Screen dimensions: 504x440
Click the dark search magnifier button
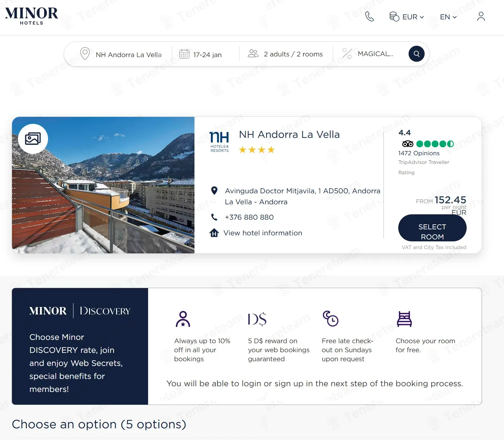pyautogui.click(x=416, y=54)
